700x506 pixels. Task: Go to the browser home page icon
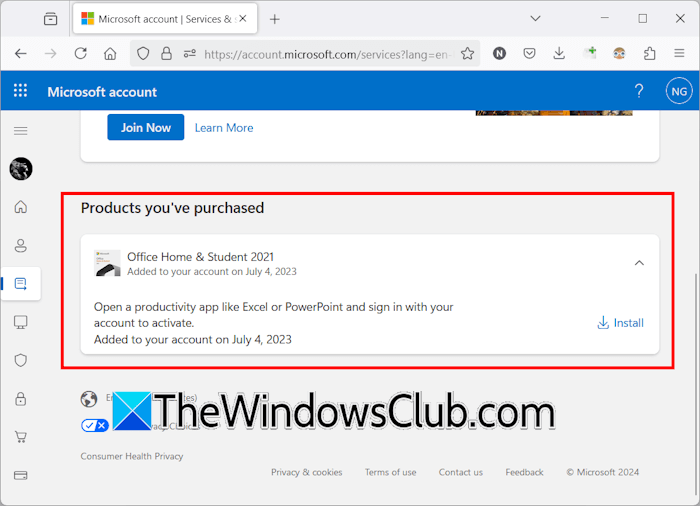click(110, 54)
